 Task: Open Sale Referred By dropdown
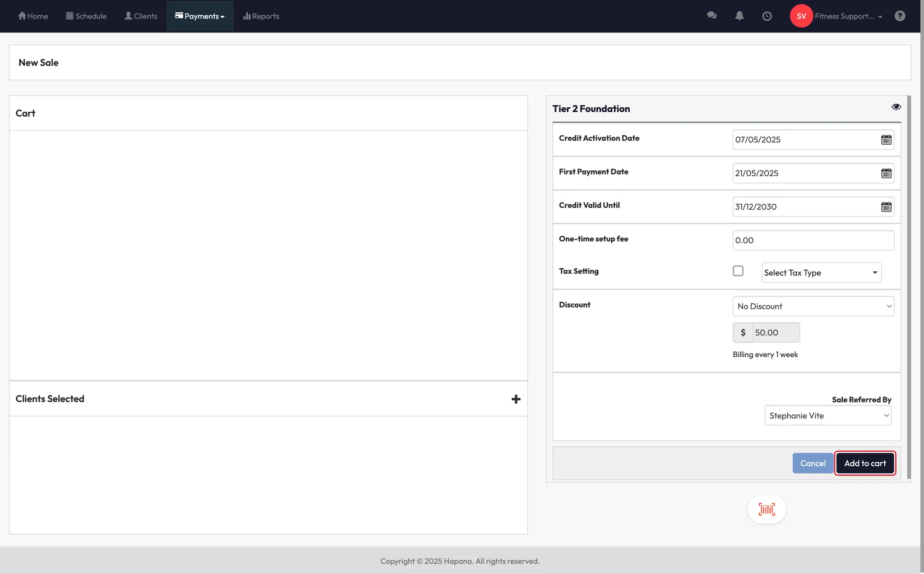pos(827,415)
